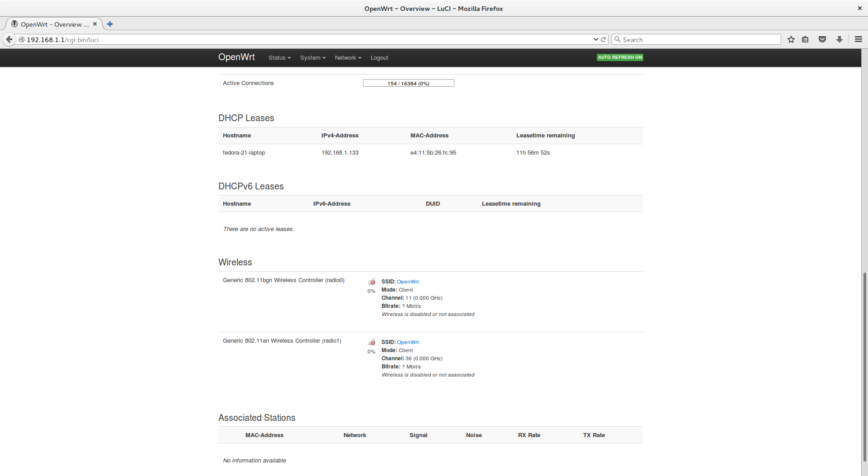
Task: Click the page vertical scrollbar thumb
Action: click(864, 366)
